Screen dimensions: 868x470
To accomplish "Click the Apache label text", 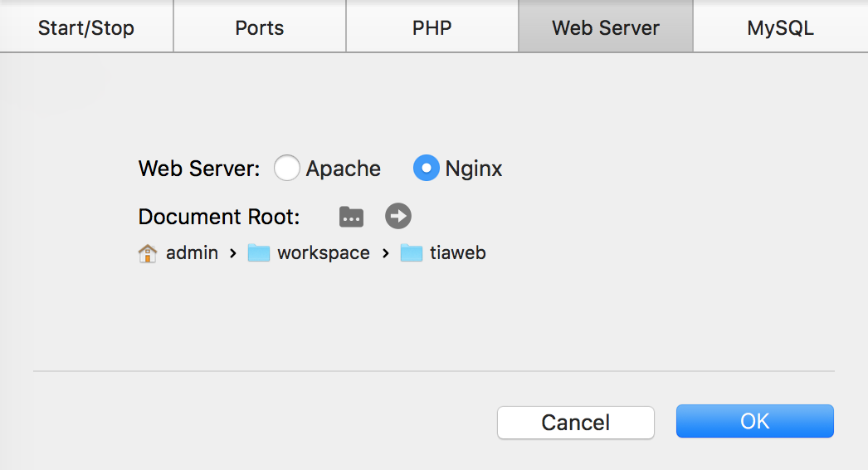I will coord(344,169).
